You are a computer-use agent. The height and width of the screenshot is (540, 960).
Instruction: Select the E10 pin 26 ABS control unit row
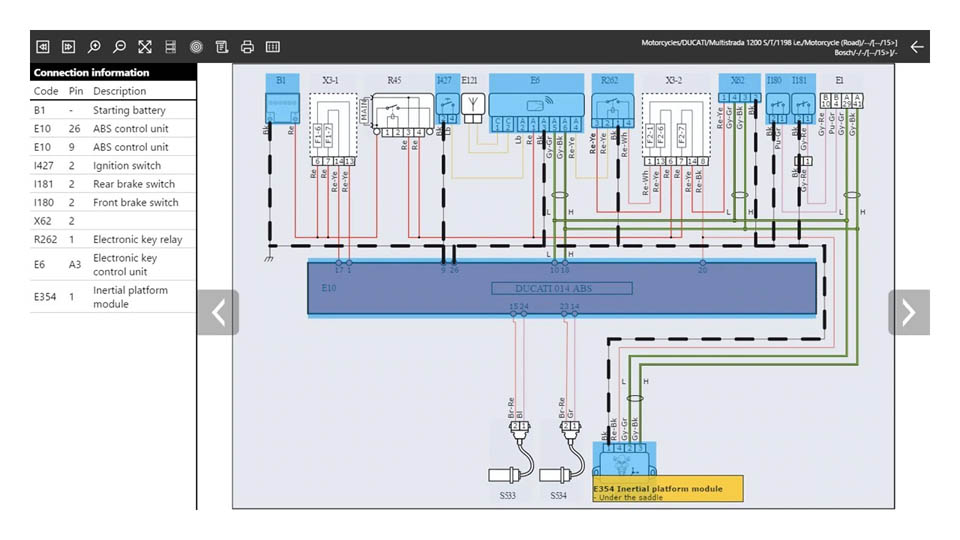pos(113,129)
